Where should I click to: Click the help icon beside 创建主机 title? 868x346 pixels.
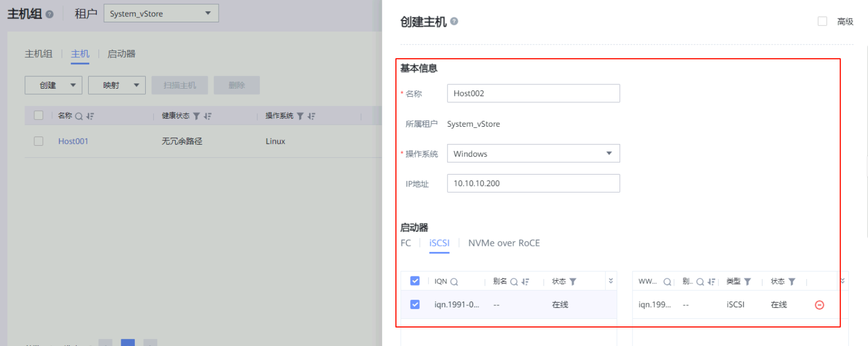pos(454,21)
